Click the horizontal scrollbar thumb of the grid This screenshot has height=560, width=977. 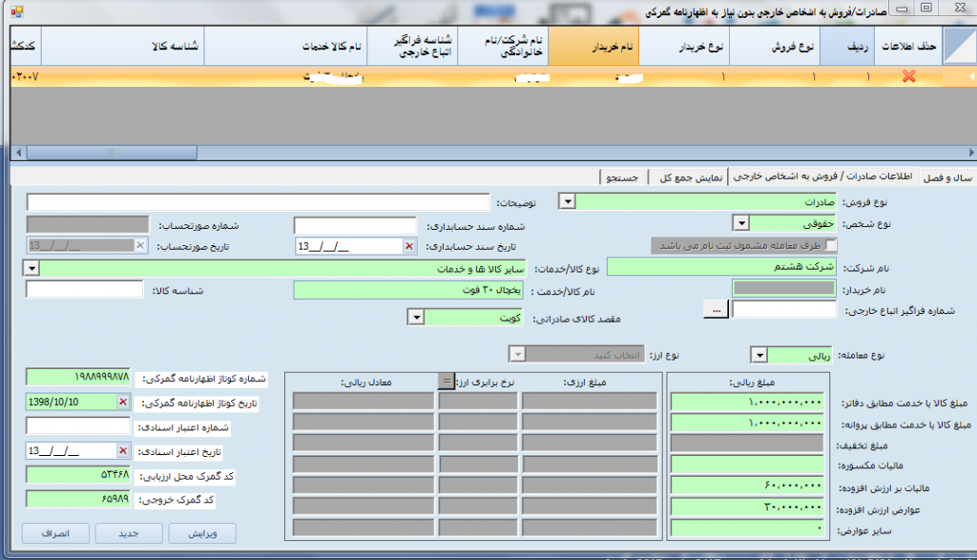click(113, 153)
